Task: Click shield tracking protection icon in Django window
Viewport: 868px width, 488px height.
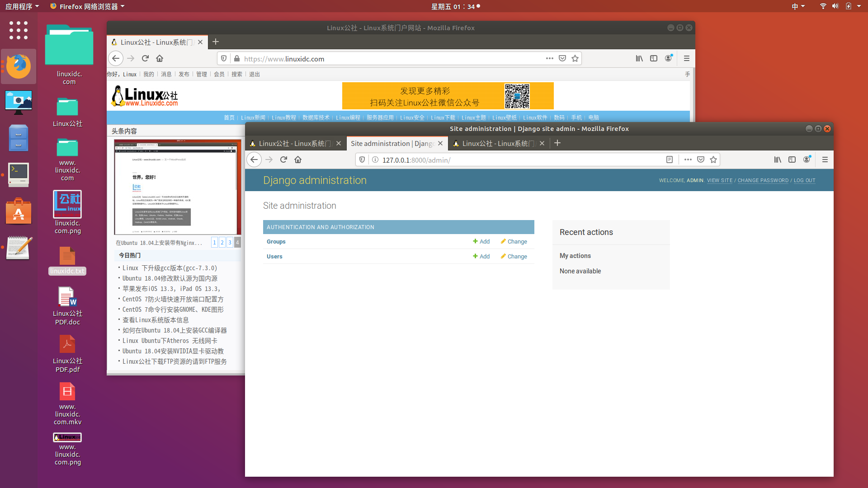Action: (x=362, y=160)
